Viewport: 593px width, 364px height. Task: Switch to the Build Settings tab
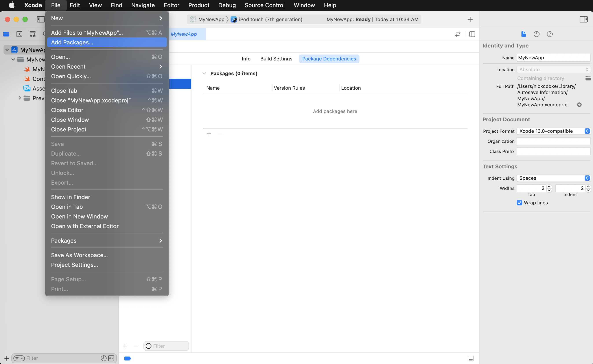276,59
